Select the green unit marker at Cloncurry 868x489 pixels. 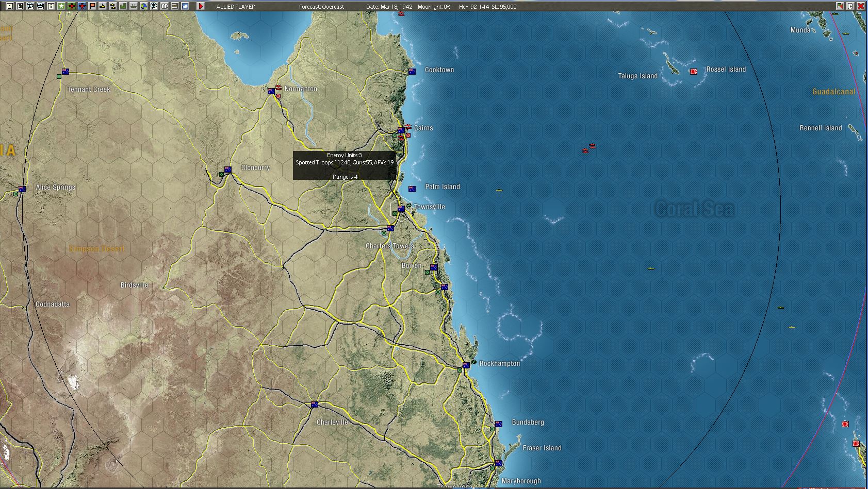[x=221, y=174]
